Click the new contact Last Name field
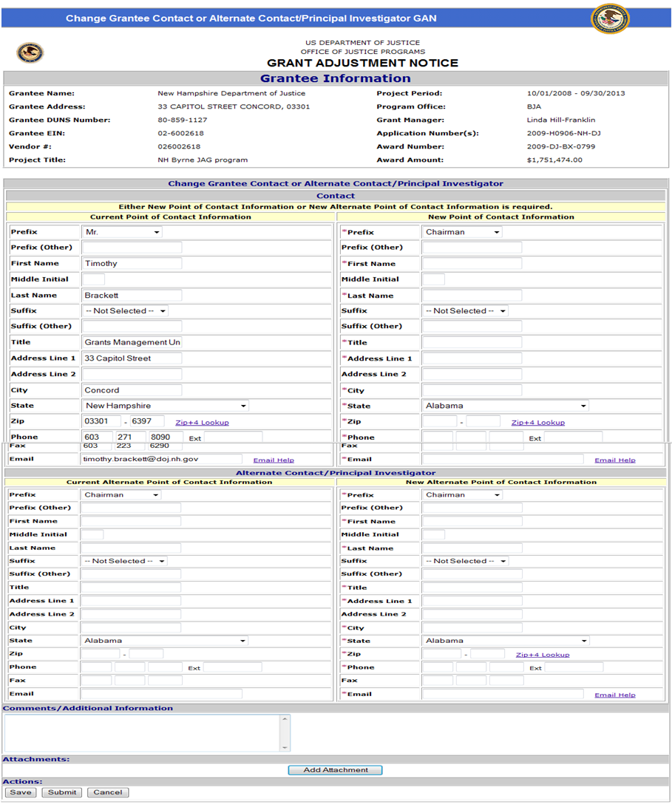 472,296
